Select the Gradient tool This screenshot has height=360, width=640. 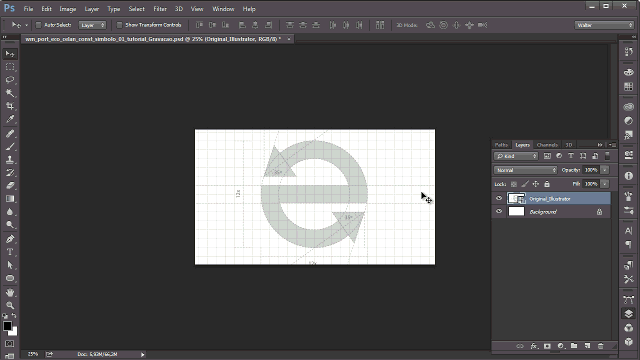pyautogui.click(x=10, y=199)
